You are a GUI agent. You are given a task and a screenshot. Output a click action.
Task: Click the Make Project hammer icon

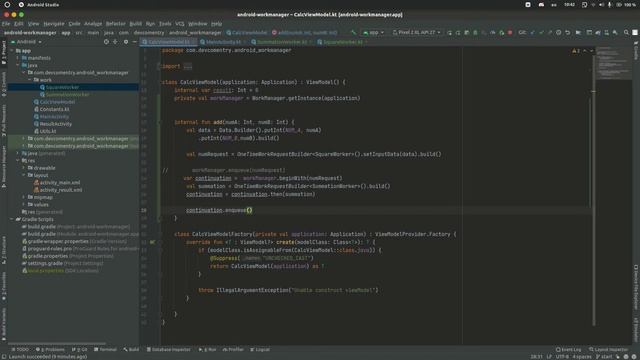point(353,32)
